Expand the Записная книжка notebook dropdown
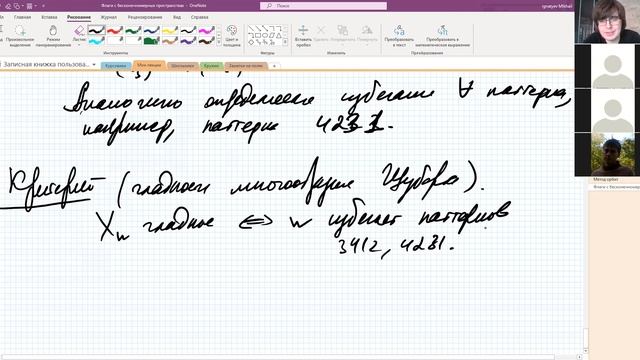The image size is (640, 360). (94, 64)
